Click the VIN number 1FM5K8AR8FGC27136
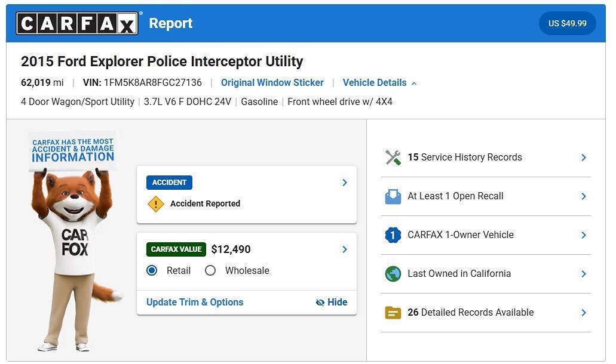This screenshot has width=616, height=364. pos(153,83)
